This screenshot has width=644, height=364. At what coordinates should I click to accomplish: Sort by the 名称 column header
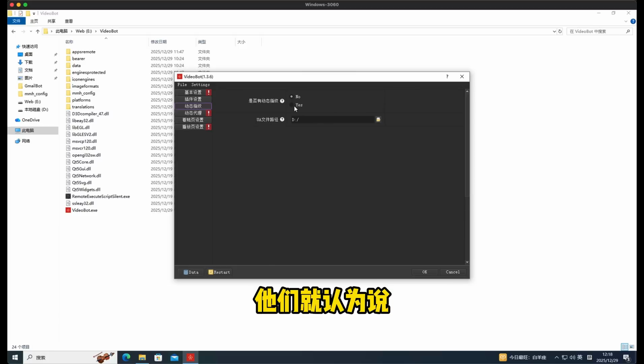(69, 42)
